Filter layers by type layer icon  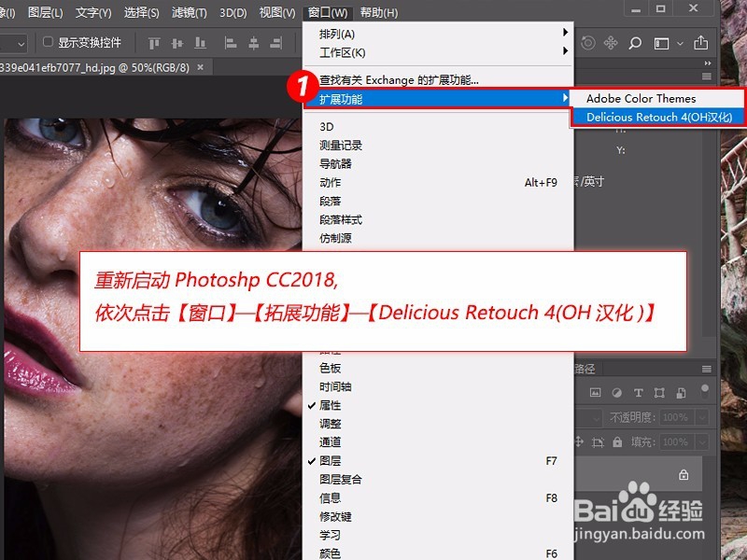point(638,392)
